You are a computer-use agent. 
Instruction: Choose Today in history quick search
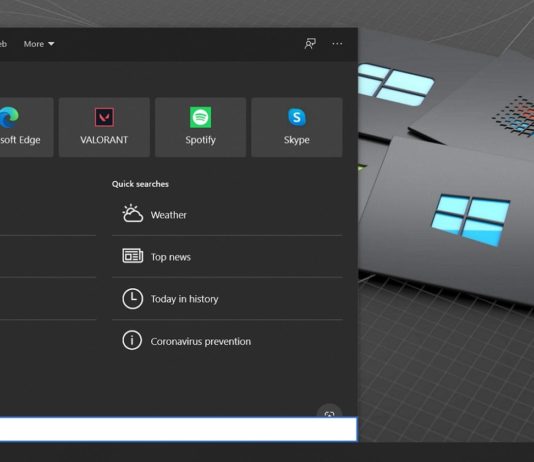coord(227,299)
